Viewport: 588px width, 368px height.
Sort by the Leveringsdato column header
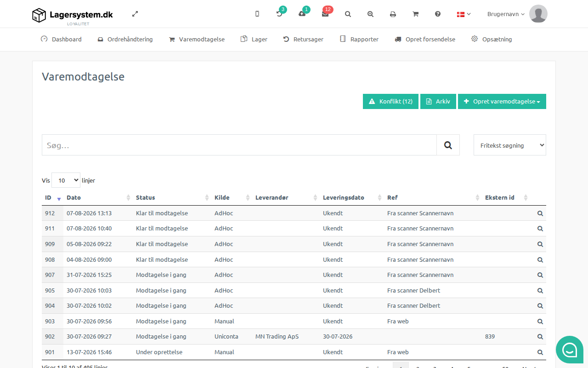point(352,198)
